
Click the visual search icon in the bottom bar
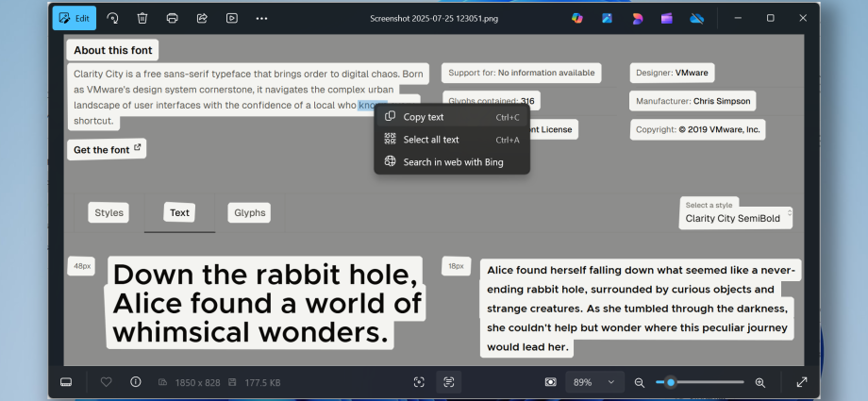pos(419,382)
